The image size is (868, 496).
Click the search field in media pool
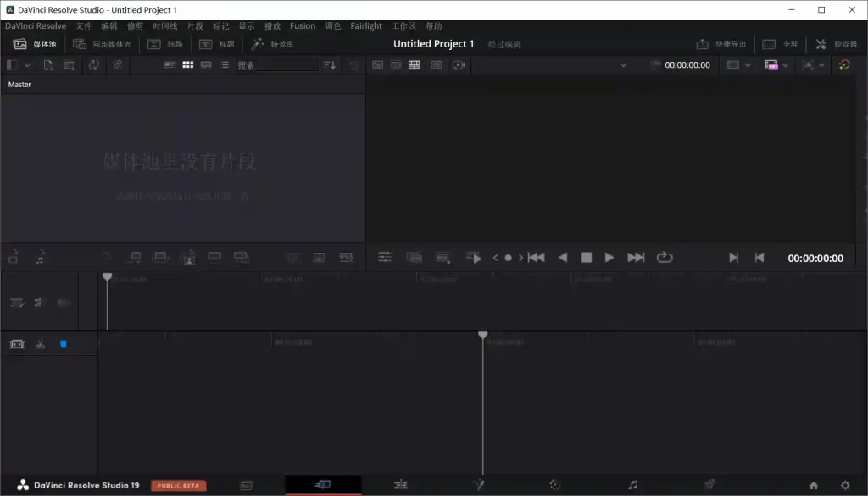tap(287, 64)
